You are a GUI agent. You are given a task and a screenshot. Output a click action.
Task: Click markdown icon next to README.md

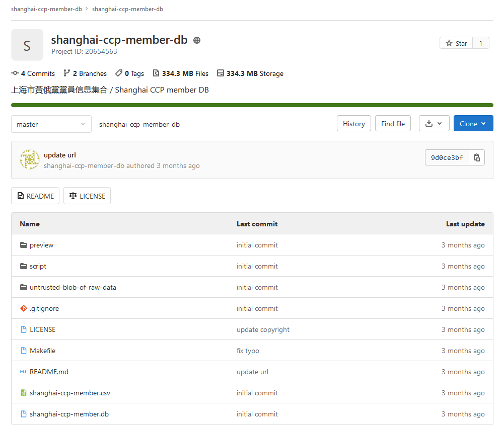24,372
